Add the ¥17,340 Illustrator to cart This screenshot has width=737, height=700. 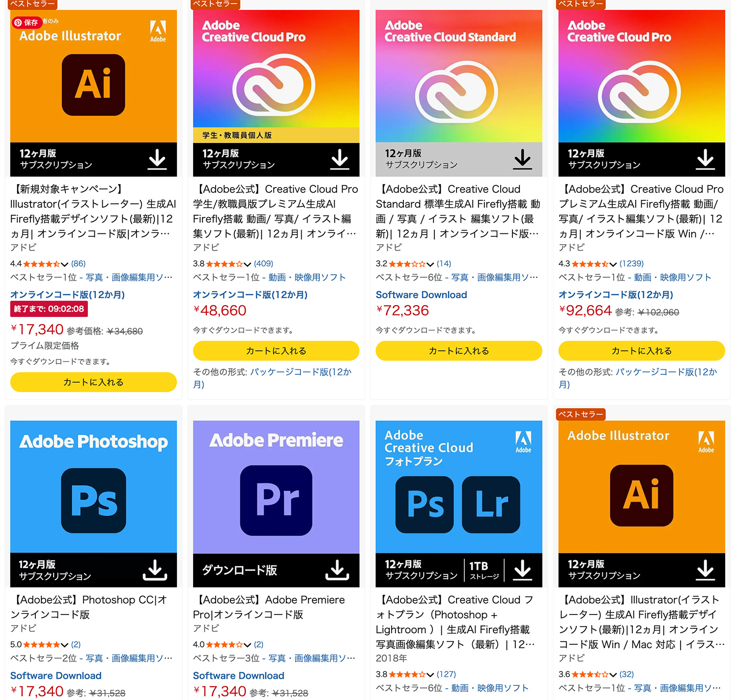pos(93,382)
